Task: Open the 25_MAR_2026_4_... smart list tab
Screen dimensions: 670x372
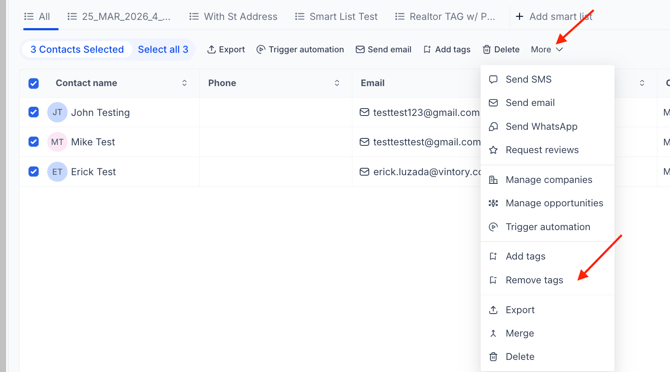Action: click(119, 17)
